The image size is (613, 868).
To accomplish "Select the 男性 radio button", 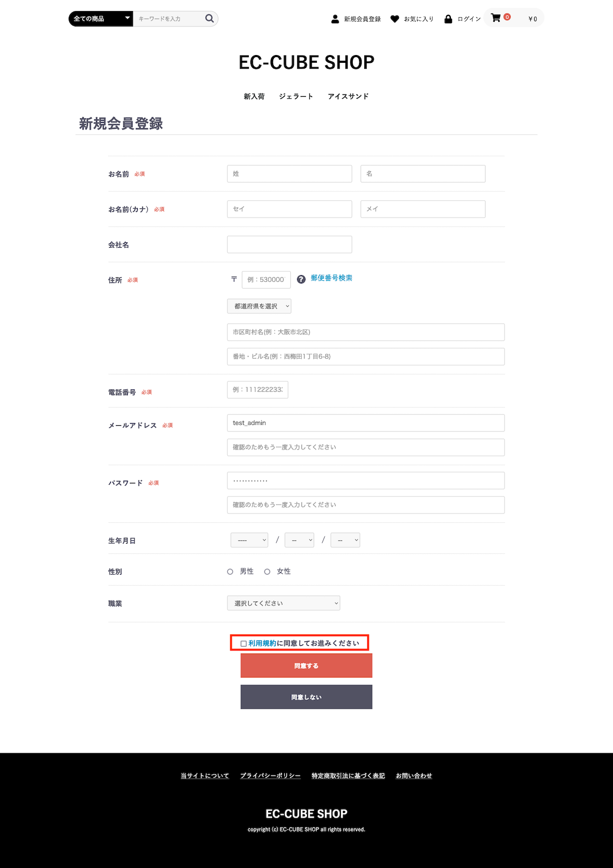I will pos(230,572).
